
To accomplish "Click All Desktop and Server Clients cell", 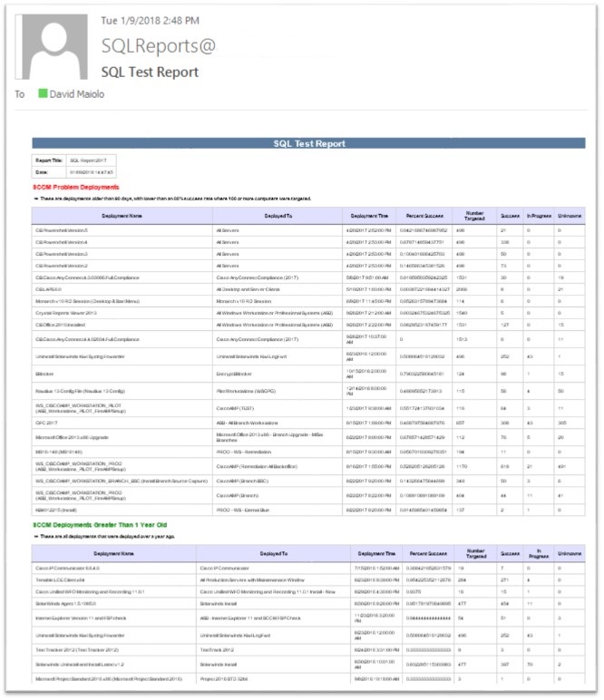I will pos(278,289).
